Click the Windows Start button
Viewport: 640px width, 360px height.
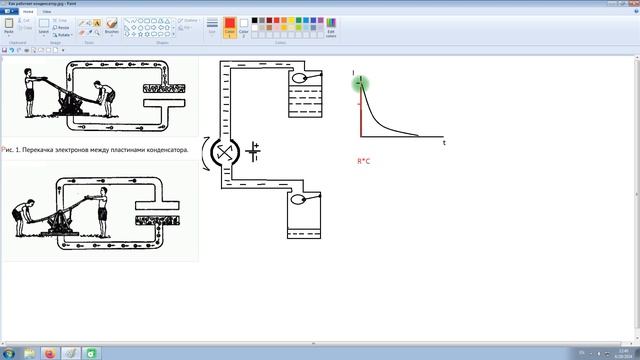[9, 353]
